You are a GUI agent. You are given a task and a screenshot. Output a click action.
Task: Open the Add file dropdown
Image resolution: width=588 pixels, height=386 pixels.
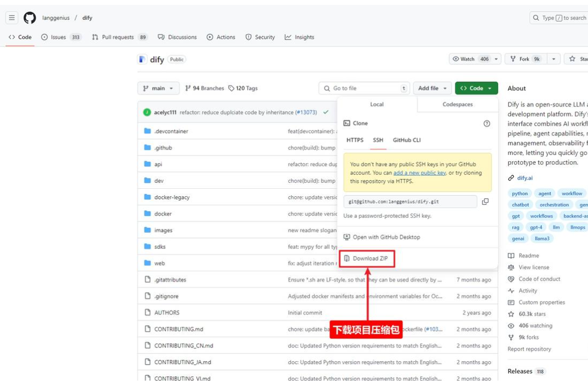(433, 88)
